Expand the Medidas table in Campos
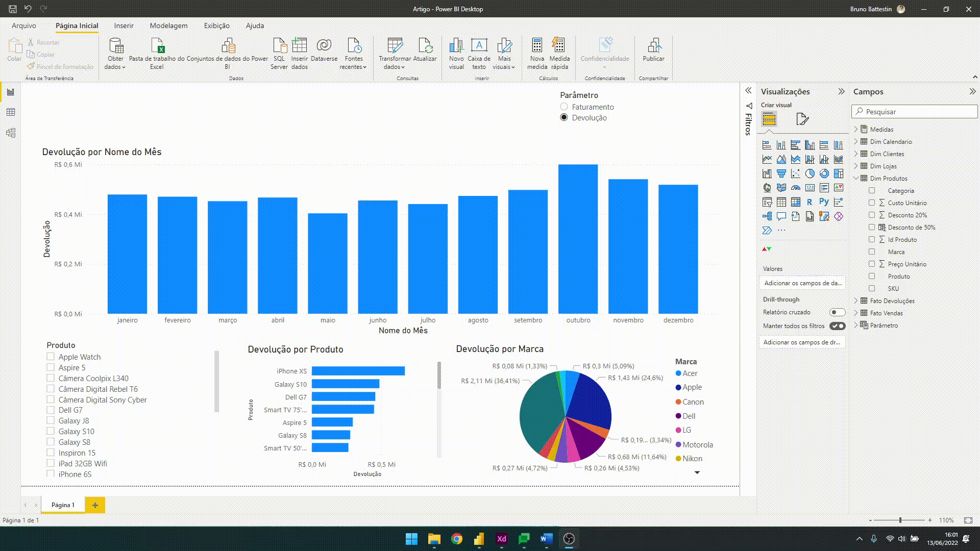The image size is (980, 551). click(856, 129)
